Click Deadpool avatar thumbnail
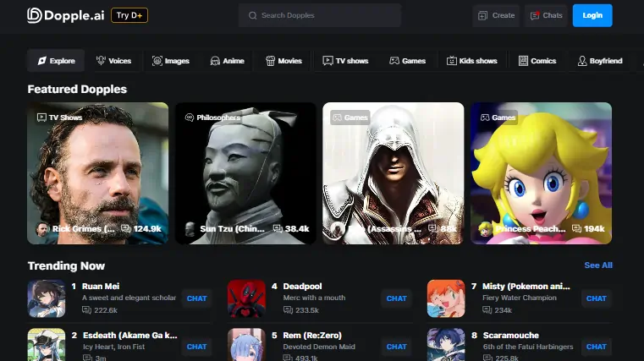 click(246, 298)
